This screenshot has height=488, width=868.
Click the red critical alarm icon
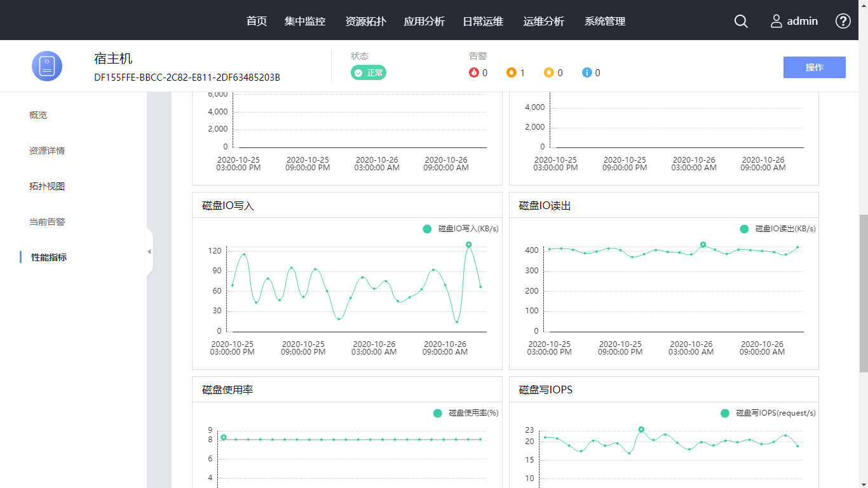click(x=474, y=72)
